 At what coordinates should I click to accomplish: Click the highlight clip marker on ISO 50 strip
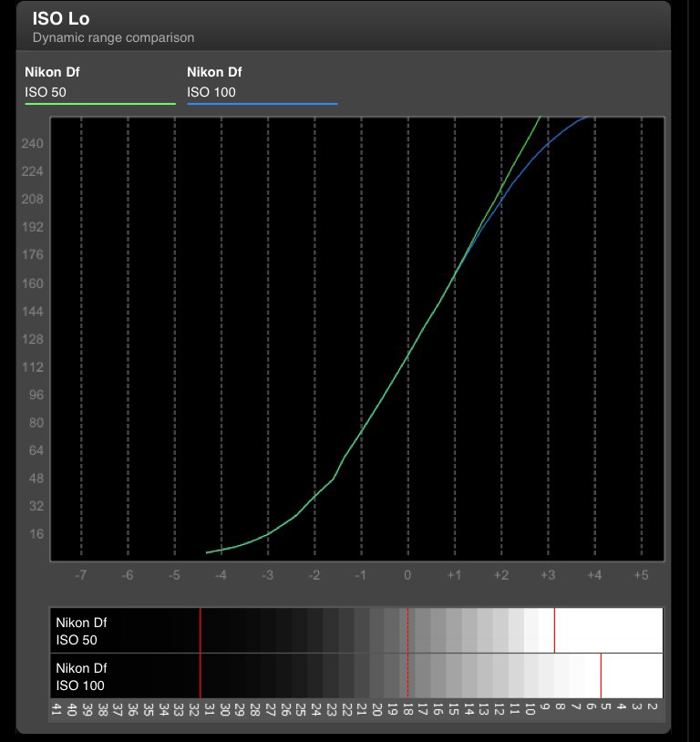coord(554,631)
